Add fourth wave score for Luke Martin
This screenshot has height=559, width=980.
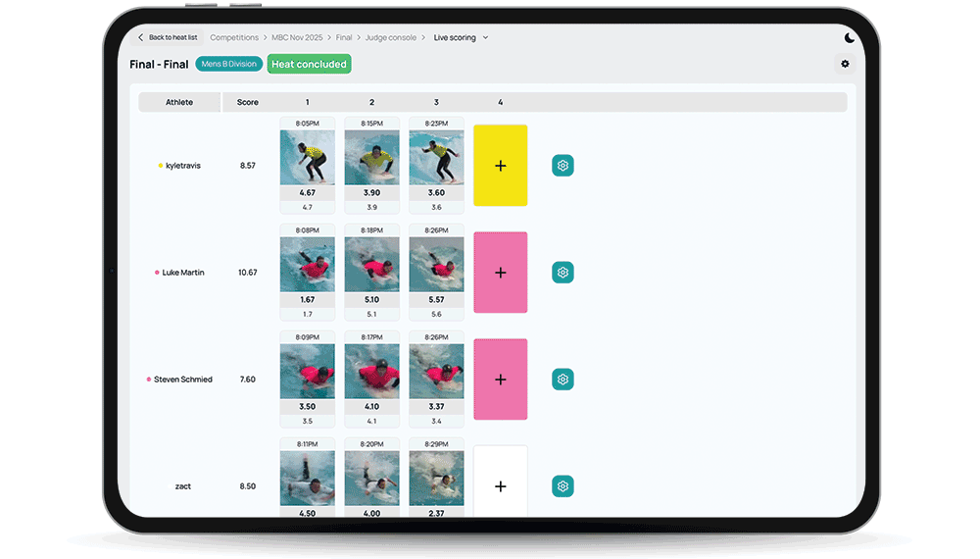coord(500,273)
